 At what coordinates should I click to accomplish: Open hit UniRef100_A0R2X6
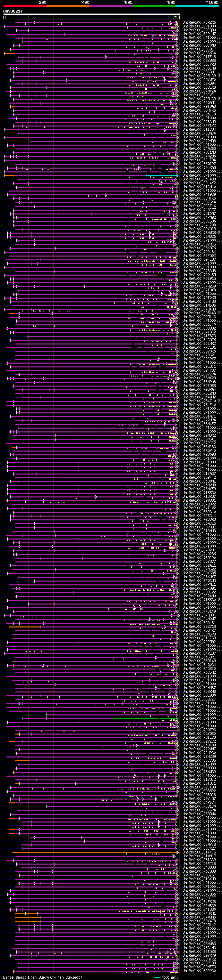(x=199, y=23)
